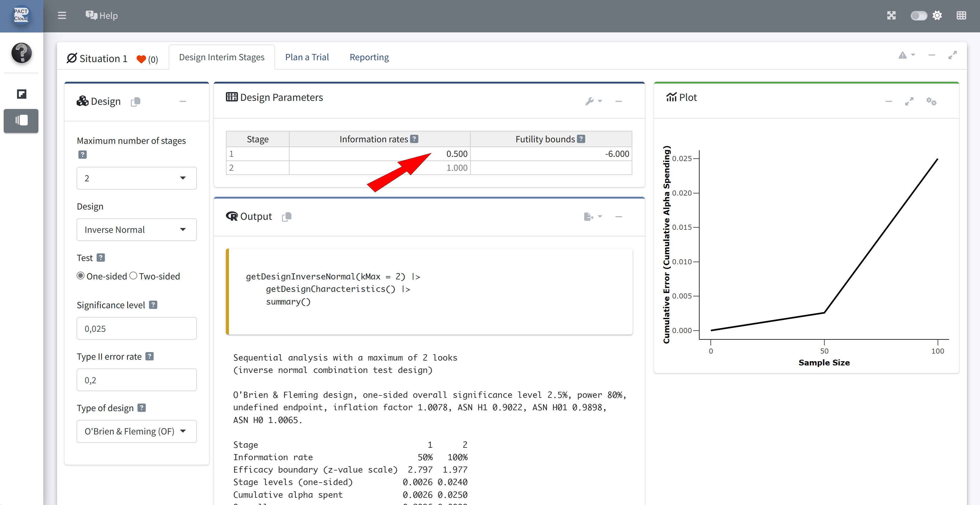The width and height of the screenshot is (980, 505).
Task: Click the plot settings gears icon
Action: point(931,101)
